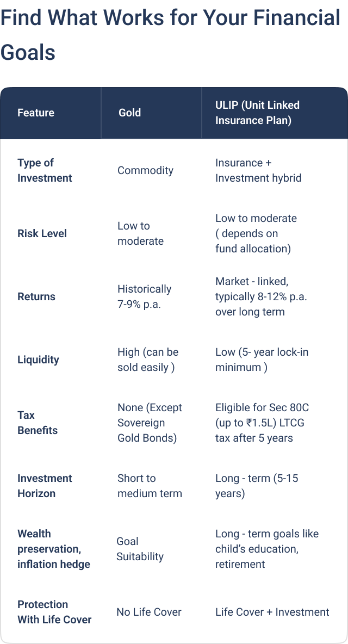The image size is (348, 644).
Task: Click the 'No Life Cover' cell
Action: click(148, 612)
